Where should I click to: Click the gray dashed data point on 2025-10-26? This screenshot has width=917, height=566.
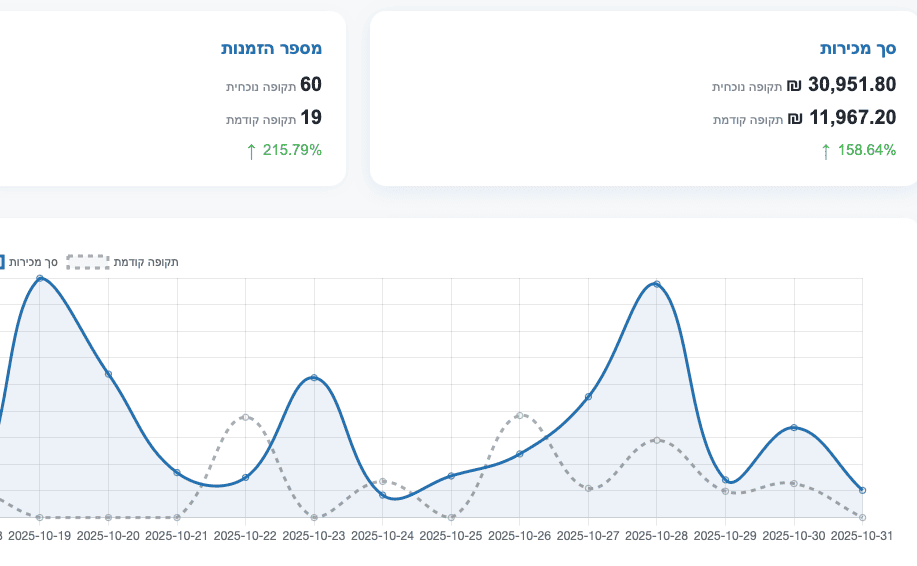click(x=520, y=415)
